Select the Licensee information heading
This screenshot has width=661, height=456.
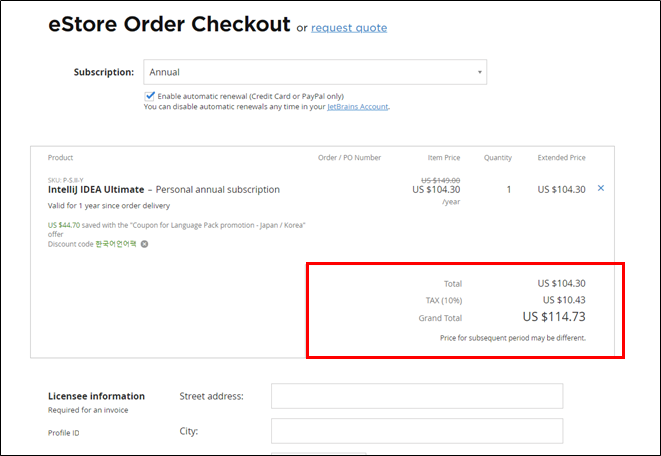coord(96,396)
